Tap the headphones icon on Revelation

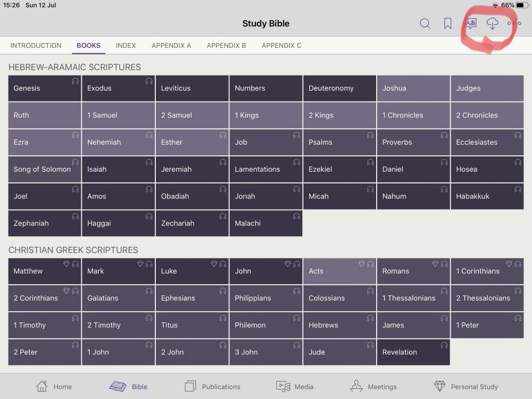[x=444, y=345]
